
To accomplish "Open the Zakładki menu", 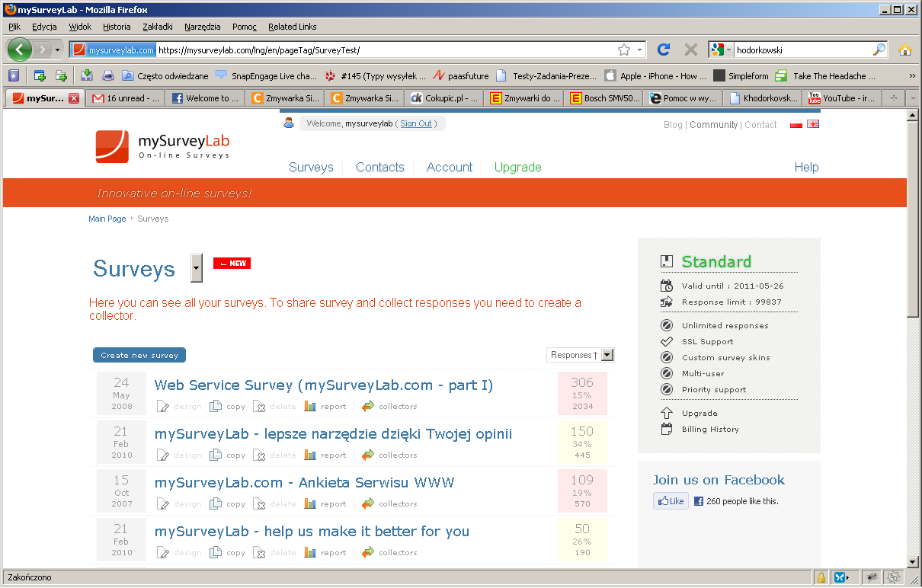I will click(x=158, y=27).
